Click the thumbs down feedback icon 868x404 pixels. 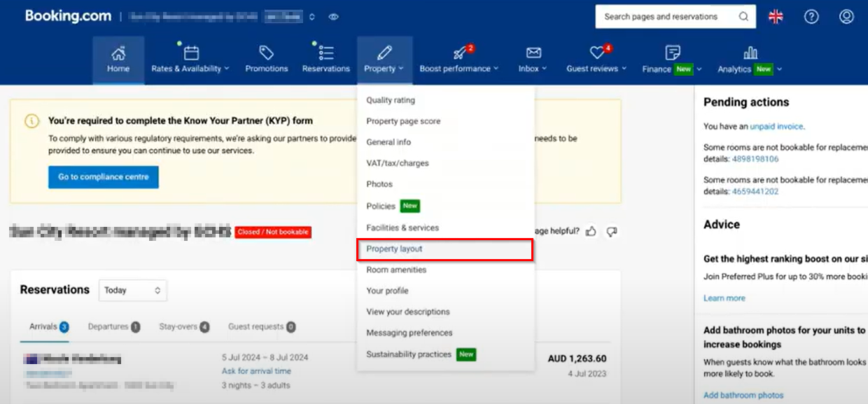[x=612, y=231]
